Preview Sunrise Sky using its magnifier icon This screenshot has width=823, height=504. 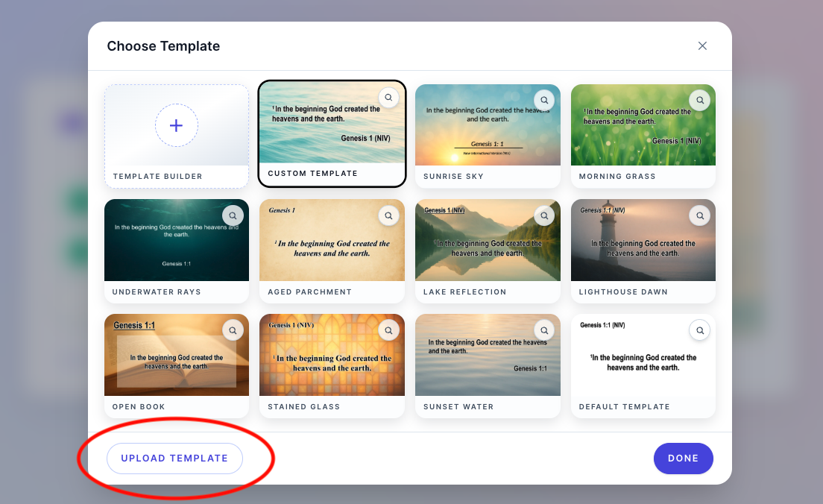click(544, 100)
